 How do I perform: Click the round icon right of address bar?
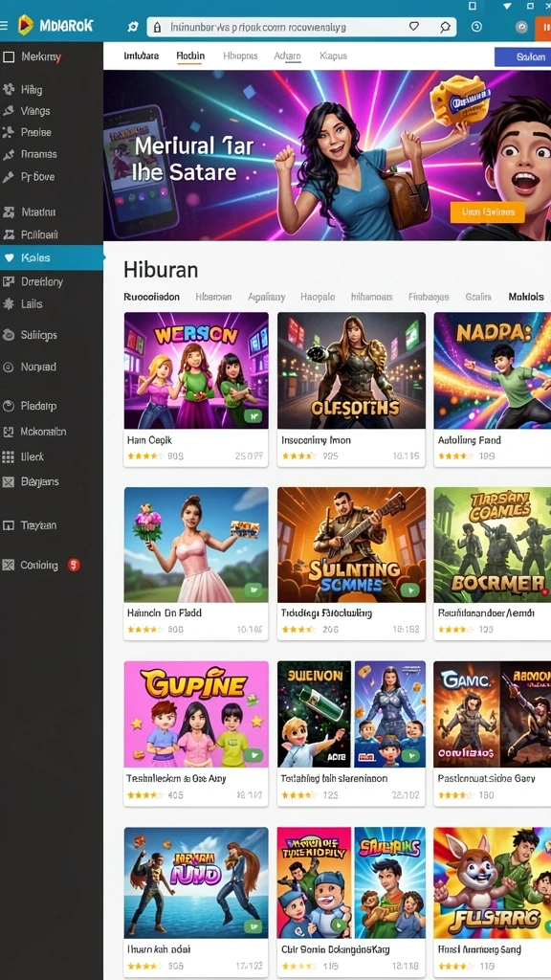[x=476, y=27]
